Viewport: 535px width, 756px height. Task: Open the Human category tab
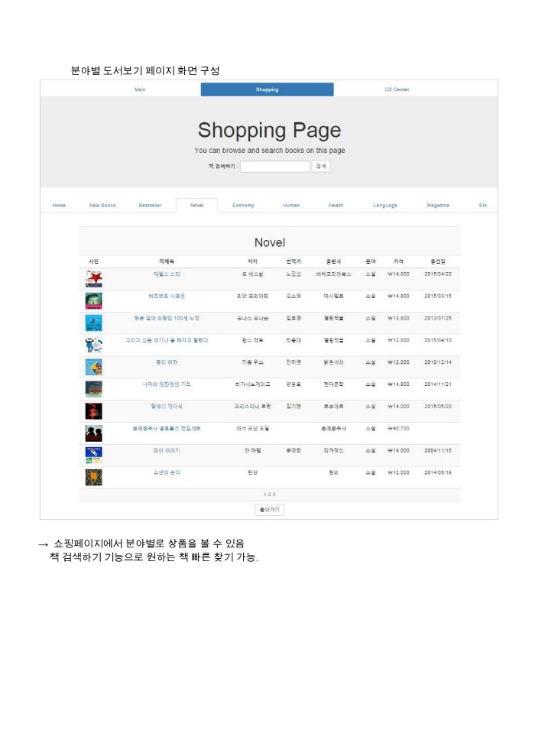[x=291, y=206]
